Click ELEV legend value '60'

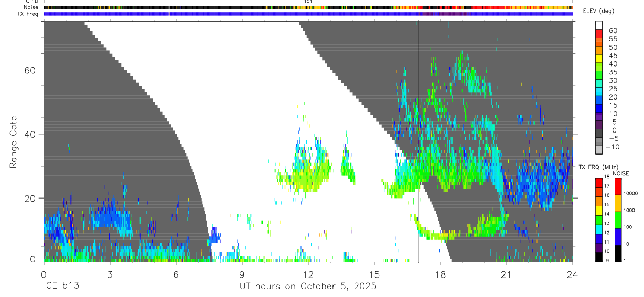click(x=613, y=30)
